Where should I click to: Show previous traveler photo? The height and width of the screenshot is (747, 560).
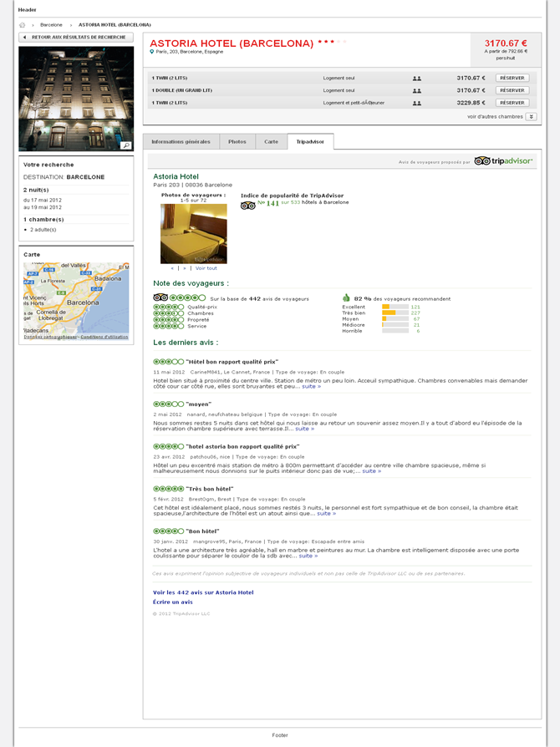tap(172, 268)
